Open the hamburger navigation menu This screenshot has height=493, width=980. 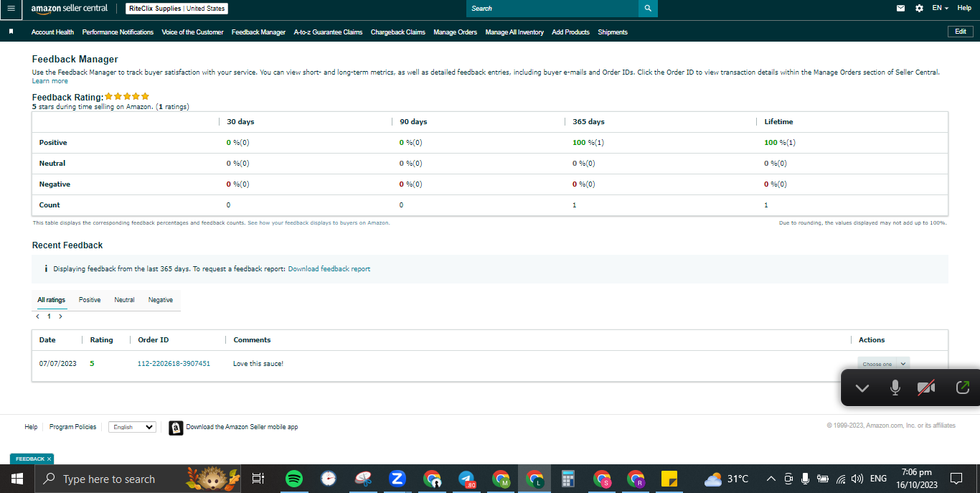(x=11, y=9)
